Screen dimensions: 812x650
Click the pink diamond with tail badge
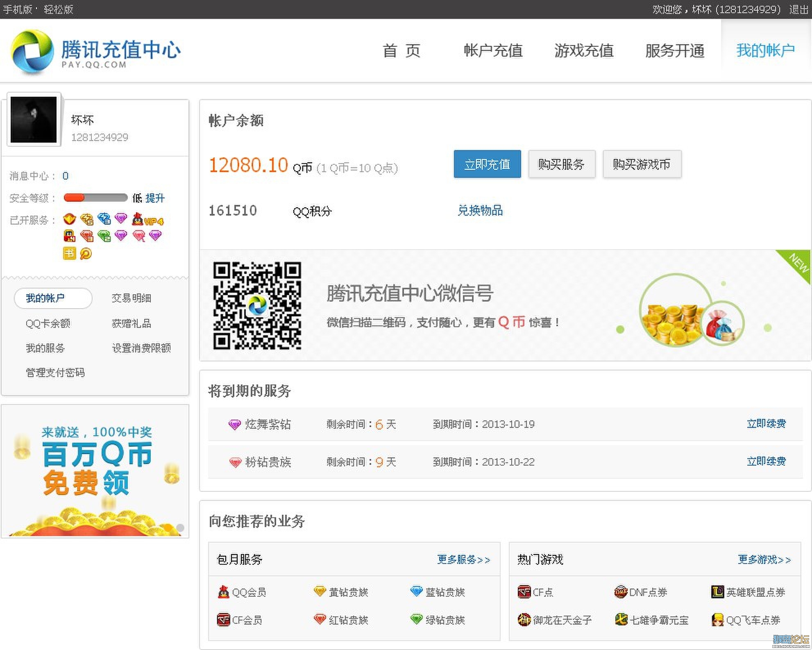(138, 236)
